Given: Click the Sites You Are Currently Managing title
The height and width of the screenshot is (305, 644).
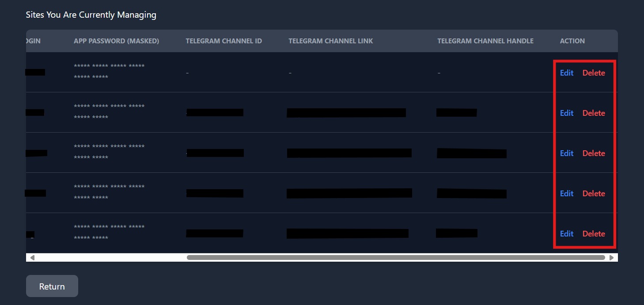Looking at the screenshot, I should pos(91,15).
